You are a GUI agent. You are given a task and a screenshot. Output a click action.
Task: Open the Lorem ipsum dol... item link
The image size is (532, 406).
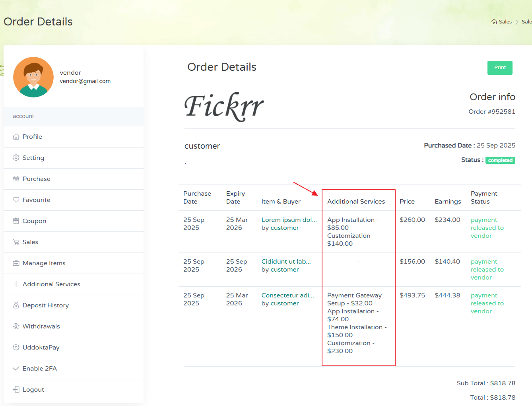pyautogui.click(x=289, y=220)
